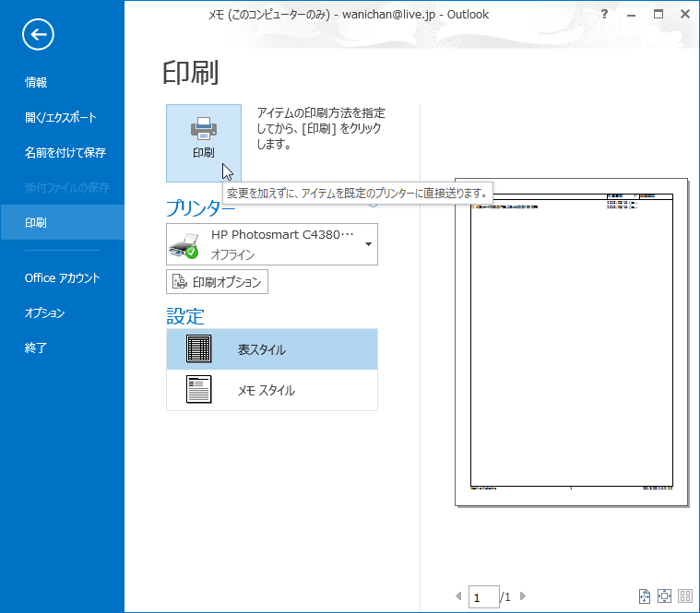Select the 印刷 sidebar tab

(62, 222)
